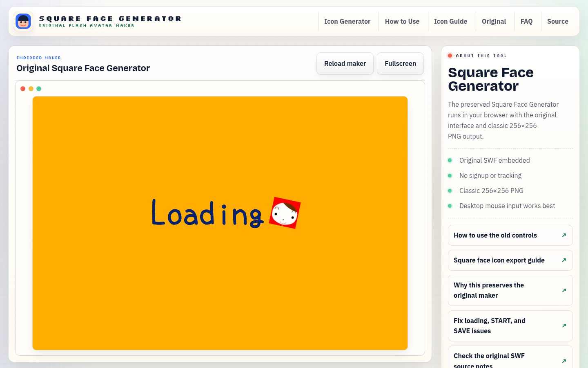This screenshot has height=368, width=588.
Task: Open the Source nav link
Action: pyautogui.click(x=557, y=21)
